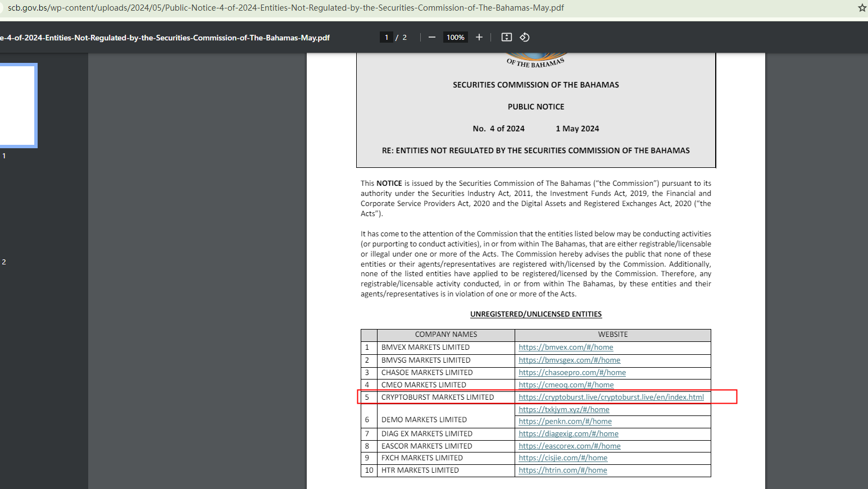Click the zoom out minus icon

(x=431, y=37)
